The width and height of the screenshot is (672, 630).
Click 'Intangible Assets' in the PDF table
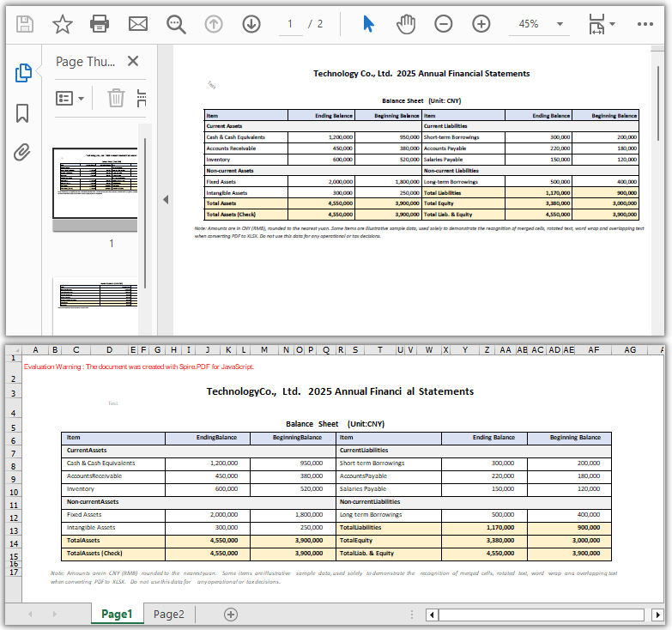tap(227, 193)
